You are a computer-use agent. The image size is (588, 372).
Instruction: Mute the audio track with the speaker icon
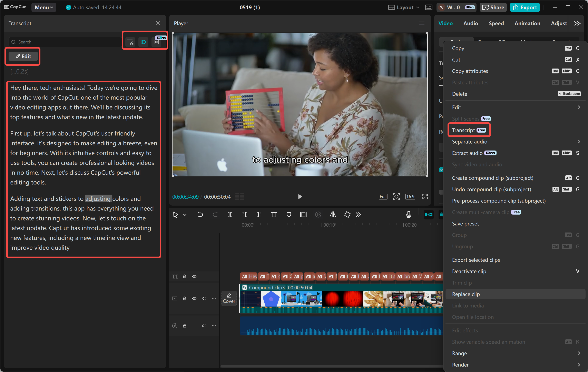point(204,326)
